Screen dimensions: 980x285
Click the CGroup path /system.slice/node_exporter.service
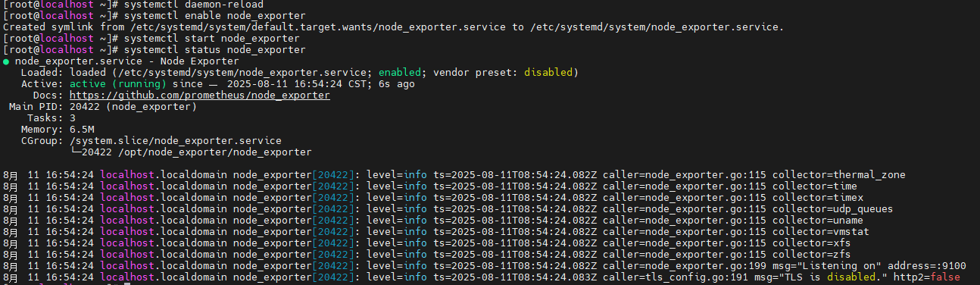176,141
